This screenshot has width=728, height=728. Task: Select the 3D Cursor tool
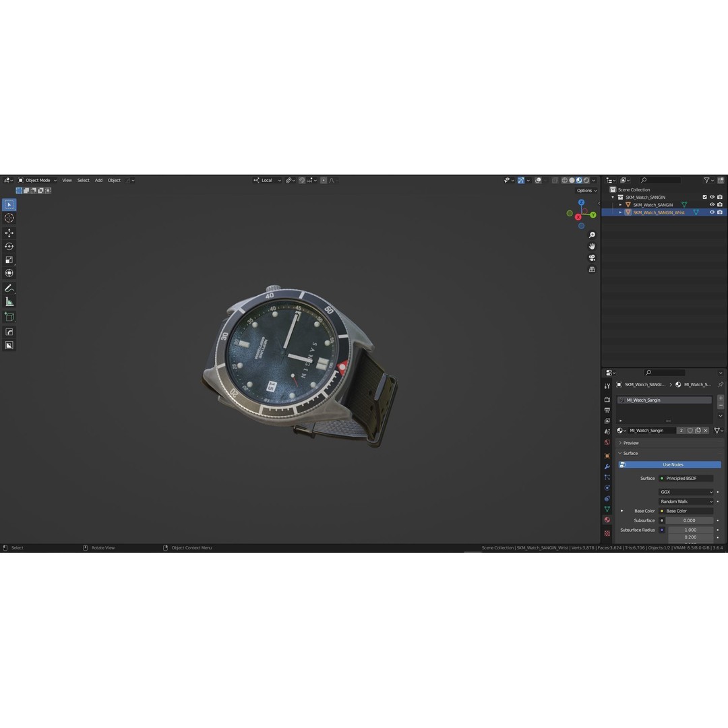point(9,218)
